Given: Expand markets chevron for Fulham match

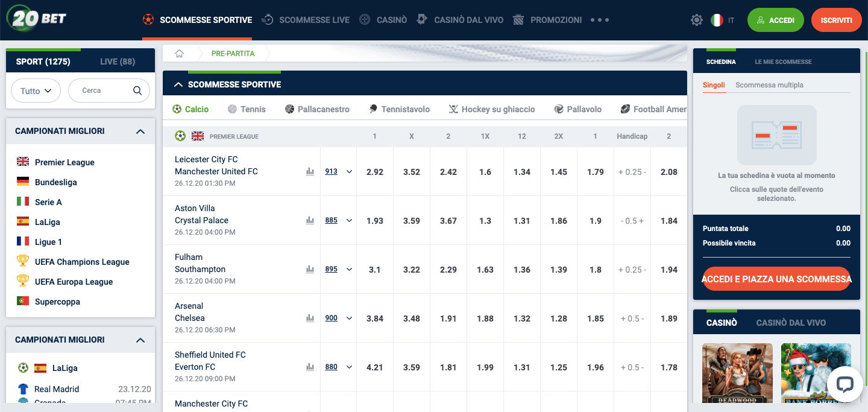Looking at the screenshot, I should click(x=349, y=270).
